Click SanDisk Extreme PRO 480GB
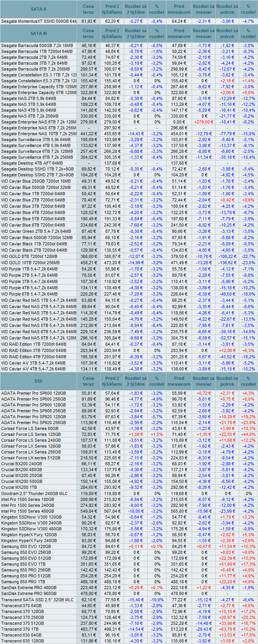 (x=29, y=588)
